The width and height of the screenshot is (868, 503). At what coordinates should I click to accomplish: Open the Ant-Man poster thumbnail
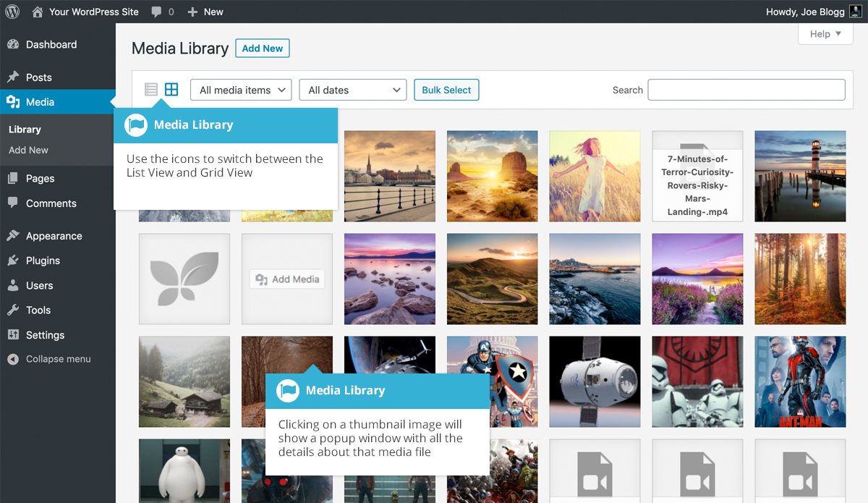pos(800,381)
